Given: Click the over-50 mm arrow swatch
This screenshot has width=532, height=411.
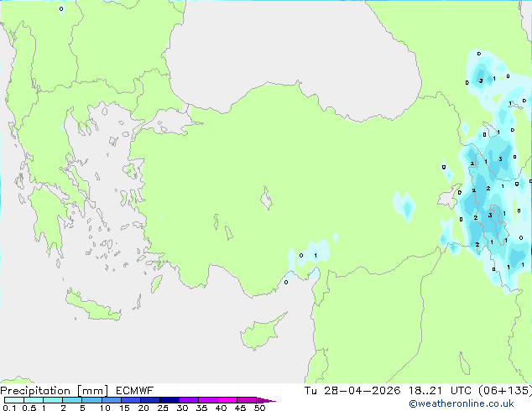Looking at the screenshot, I should [265, 401].
